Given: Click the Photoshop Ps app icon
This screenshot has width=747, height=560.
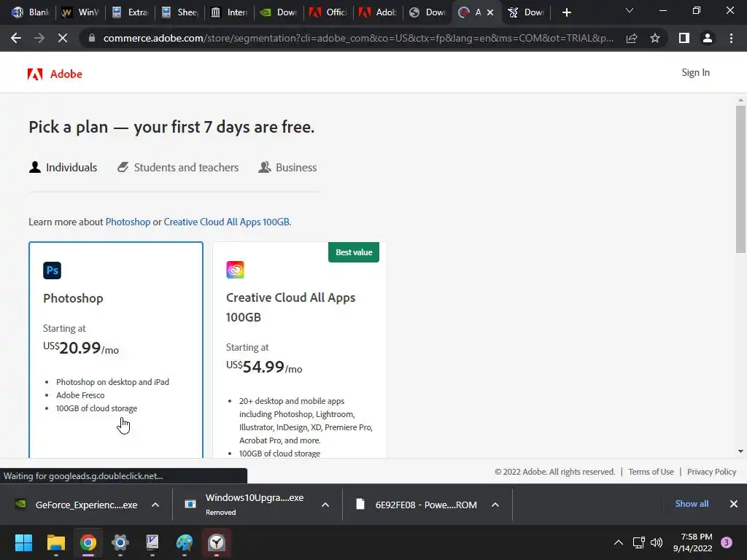Looking at the screenshot, I should 52,271.
